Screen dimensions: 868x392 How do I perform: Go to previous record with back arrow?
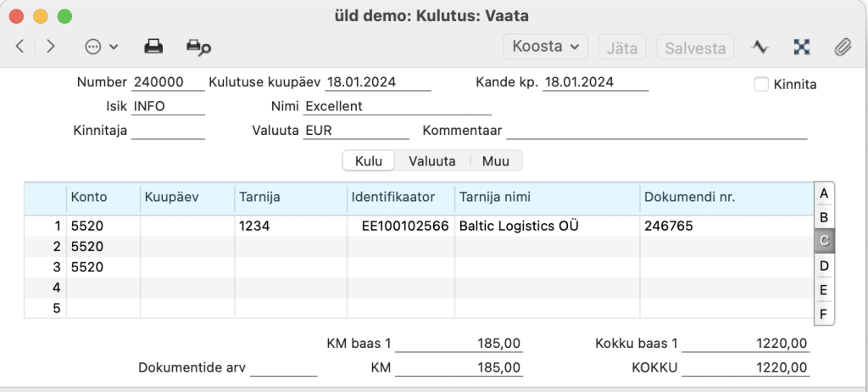click(x=20, y=47)
